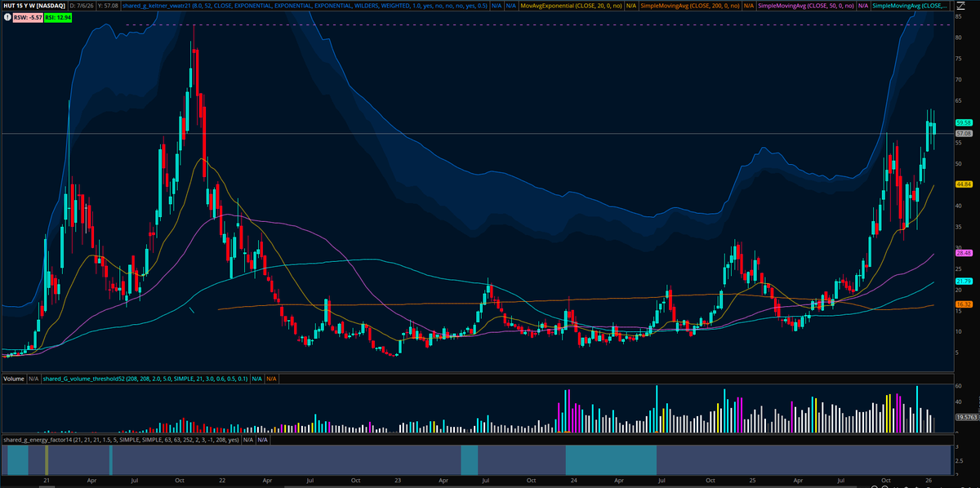The height and width of the screenshot is (488, 980).
Task: Click the RSW: -5.57 label
Action: (29, 16)
